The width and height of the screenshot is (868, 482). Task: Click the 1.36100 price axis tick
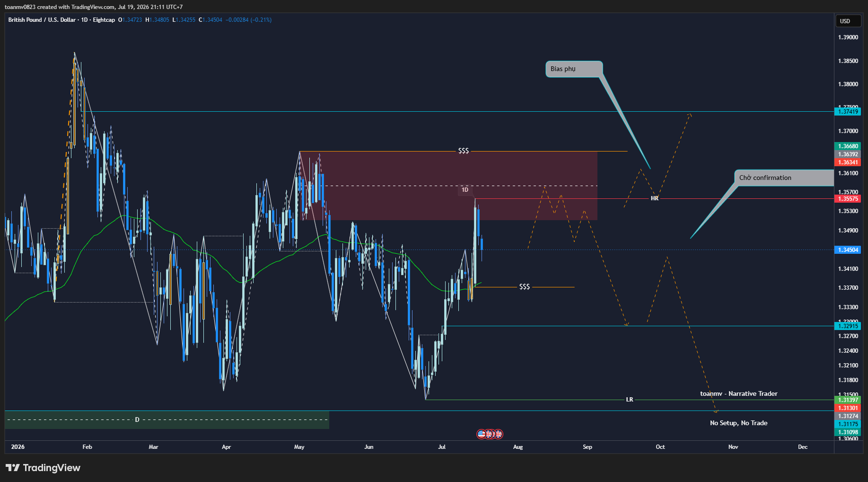(x=848, y=173)
